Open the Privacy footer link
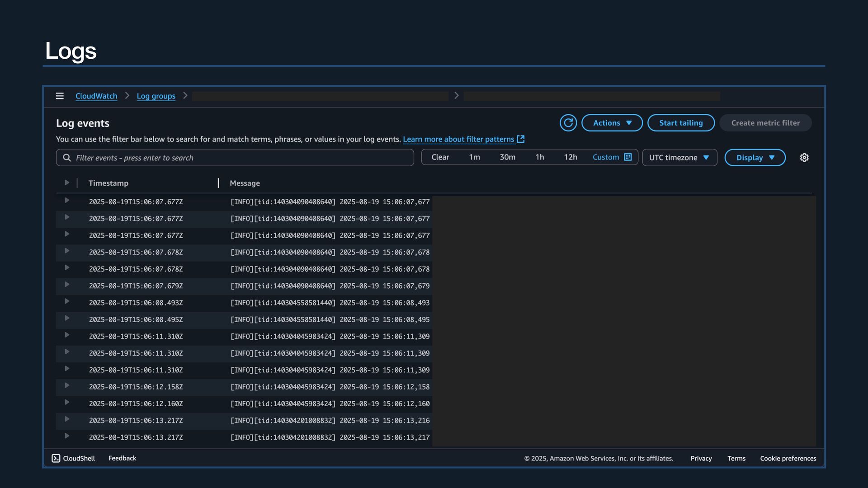 point(701,458)
